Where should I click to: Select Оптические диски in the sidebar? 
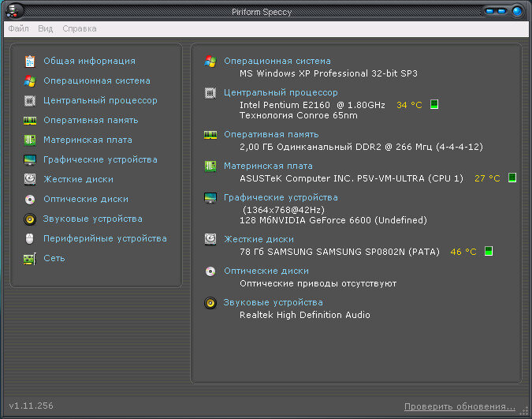point(86,199)
